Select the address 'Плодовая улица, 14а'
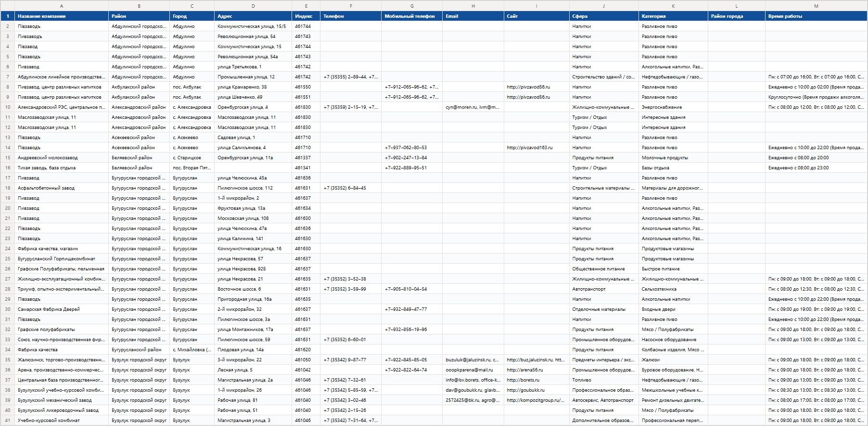Screen dimensions: 868x434 (253, 350)
